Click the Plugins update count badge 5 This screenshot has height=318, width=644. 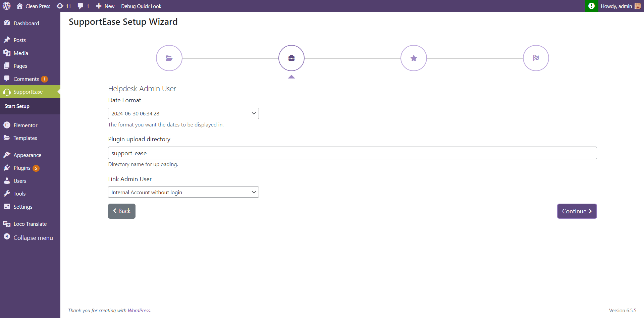point(36,168)
